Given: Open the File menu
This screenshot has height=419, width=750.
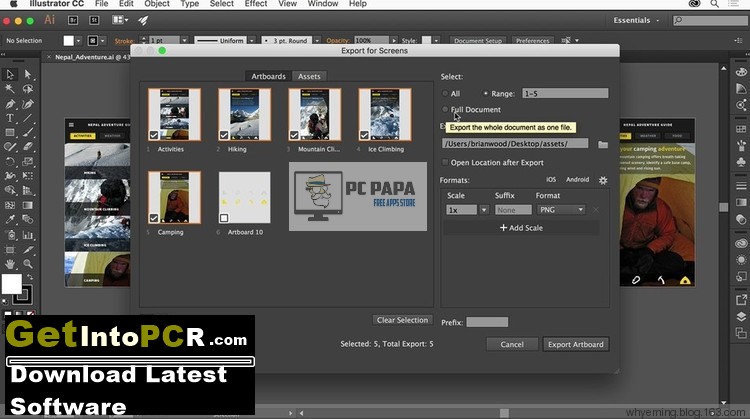Looking at the screenshot, I should pyautogui.click(x=101, y=4).
